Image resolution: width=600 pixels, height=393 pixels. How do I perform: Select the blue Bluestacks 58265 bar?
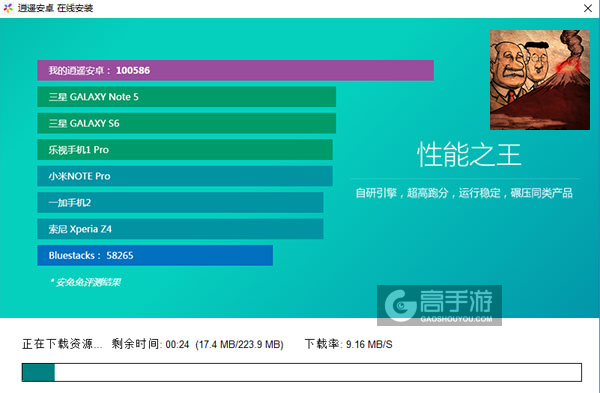point(155,255)
